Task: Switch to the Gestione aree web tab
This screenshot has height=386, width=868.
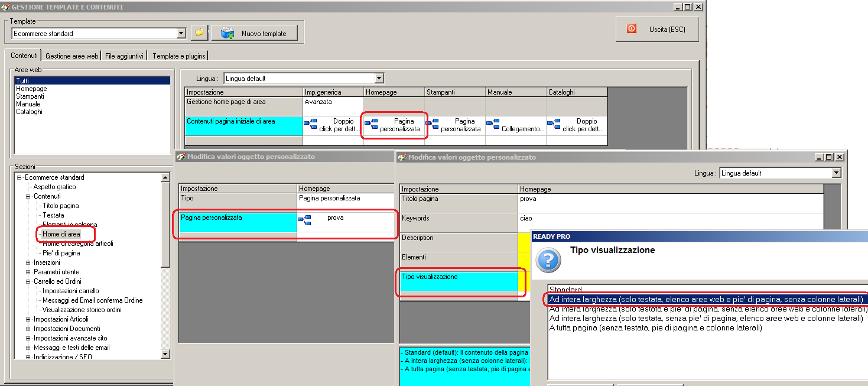Action: tap(71, 56)
